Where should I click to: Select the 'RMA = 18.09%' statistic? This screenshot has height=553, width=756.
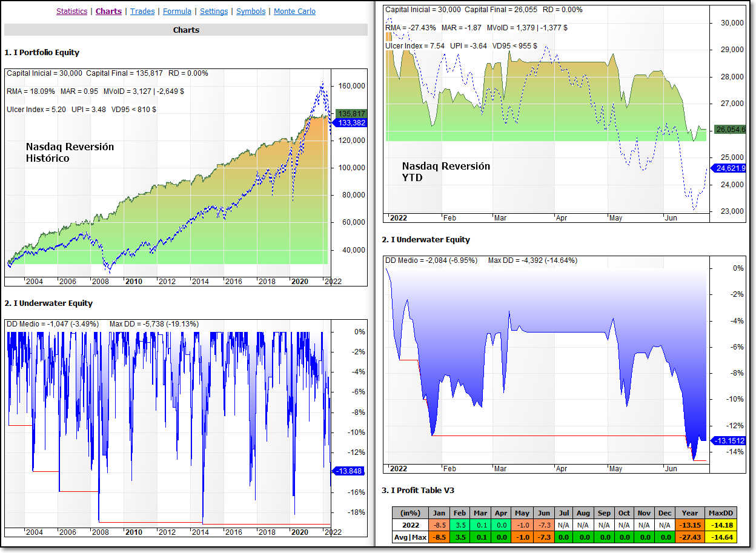click(x=31, y=91)
